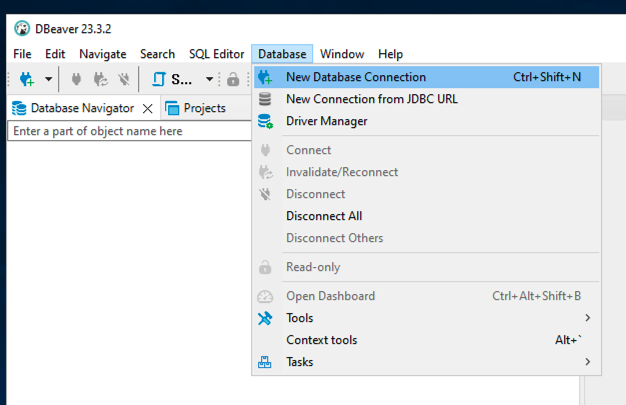The height and width of the screenshot is (405, 626).
Task: Open the New Connection dropdown arrow in toolbar
Action: (48, 79)
